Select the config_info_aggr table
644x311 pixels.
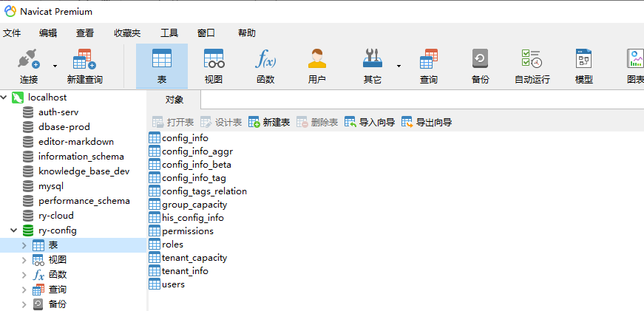point(197,151)
